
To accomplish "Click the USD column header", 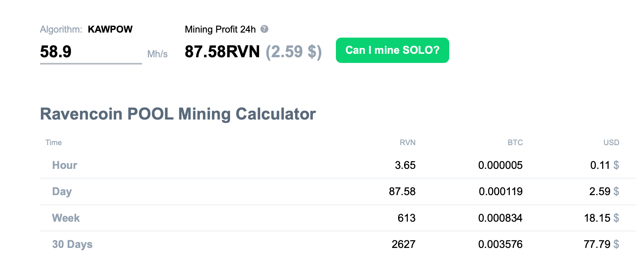I will 611,143.
